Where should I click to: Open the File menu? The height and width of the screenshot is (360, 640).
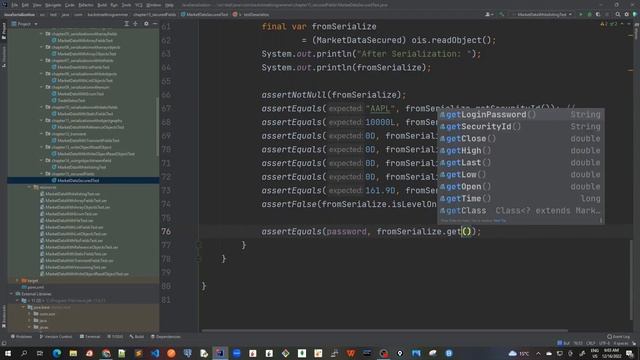[x=15, y=5]
